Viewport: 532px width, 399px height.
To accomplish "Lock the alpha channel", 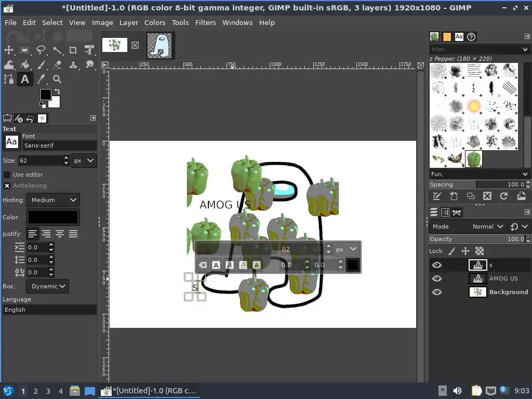I will (480, 251).
